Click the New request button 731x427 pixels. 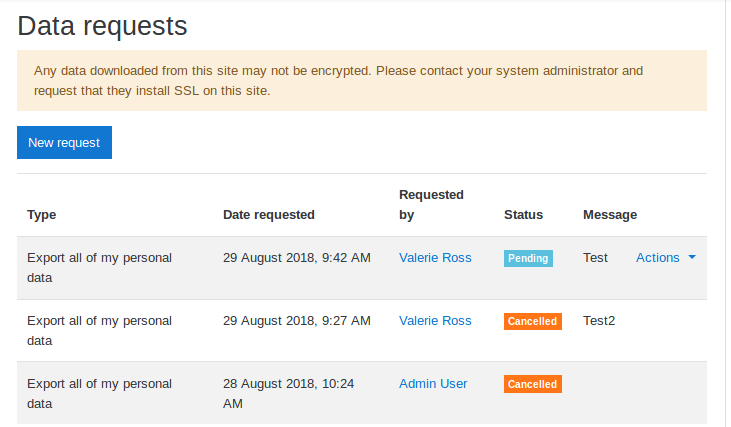64,142
